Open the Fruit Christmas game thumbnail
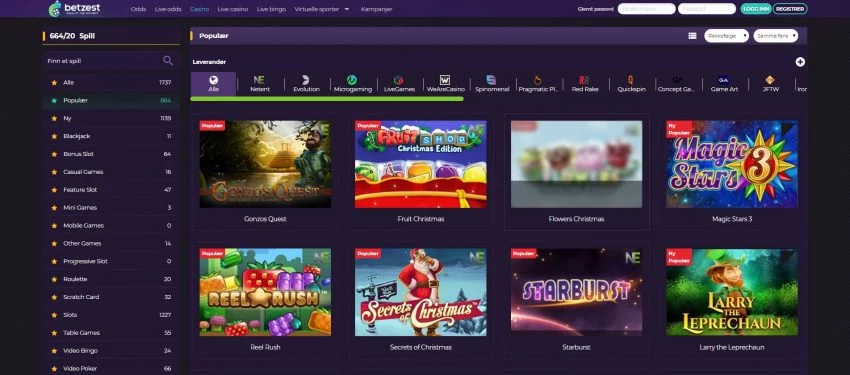Image resolution: width=850 pixels, height=375 pixels. pyautogui.click(x=421, y=164)
